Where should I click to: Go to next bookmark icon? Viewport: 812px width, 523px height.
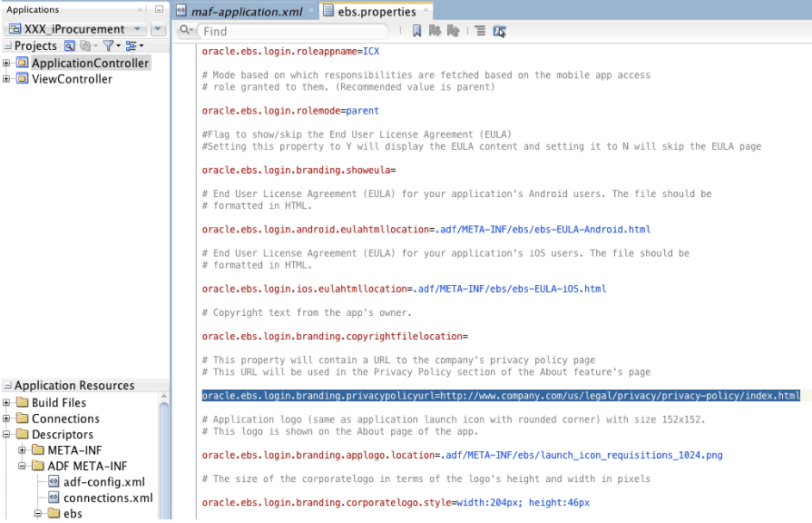(435, 31)
